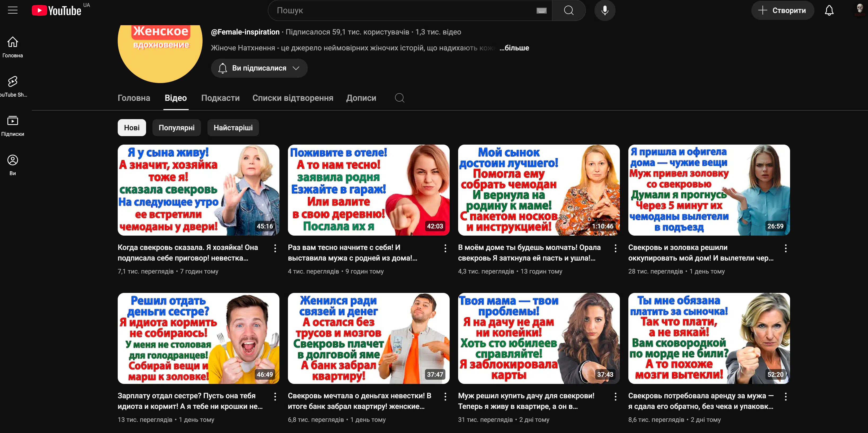Click the @Female-inspiration handle
The height and width of the screenshot is (433, 868).
click(245, 32)
